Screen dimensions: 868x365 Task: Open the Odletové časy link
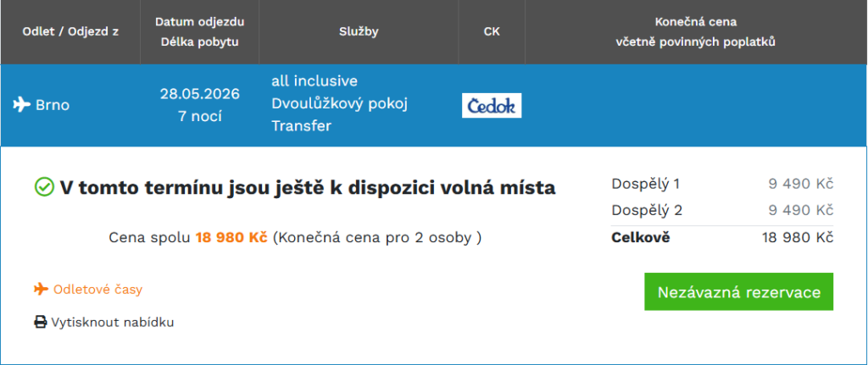[x=97, y=290]
